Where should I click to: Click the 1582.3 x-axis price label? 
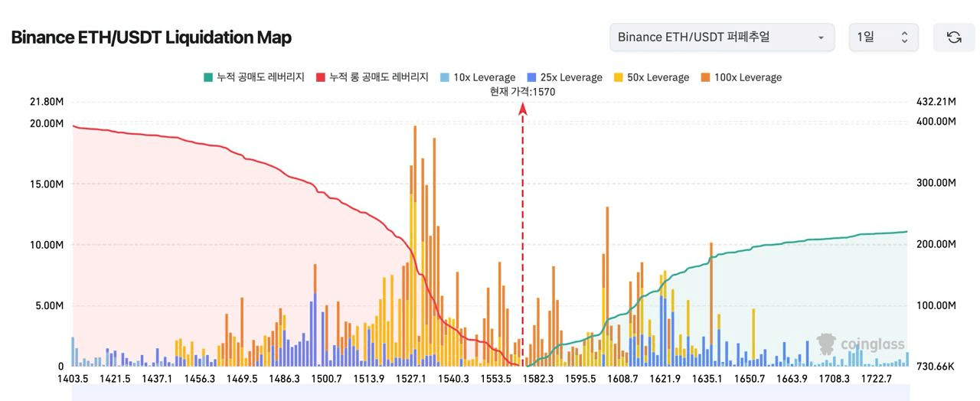539,379
